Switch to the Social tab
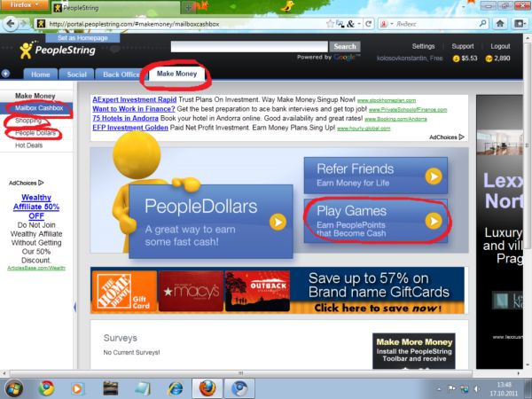The width and height of the screenshot is (532, 399). coord(76,74)
